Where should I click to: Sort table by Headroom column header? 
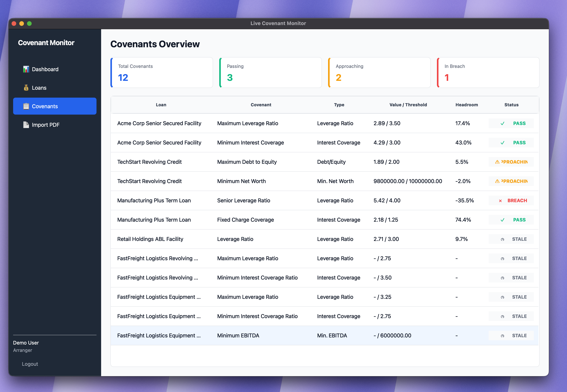[x=466, y=105]
